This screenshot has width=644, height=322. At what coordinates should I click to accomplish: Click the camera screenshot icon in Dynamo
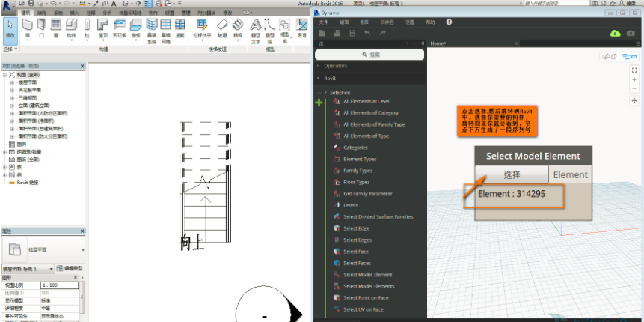[631, 33]
